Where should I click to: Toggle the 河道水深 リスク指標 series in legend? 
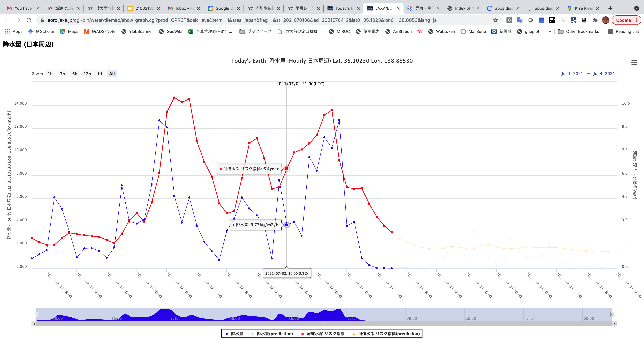click(x=322, y=334)
